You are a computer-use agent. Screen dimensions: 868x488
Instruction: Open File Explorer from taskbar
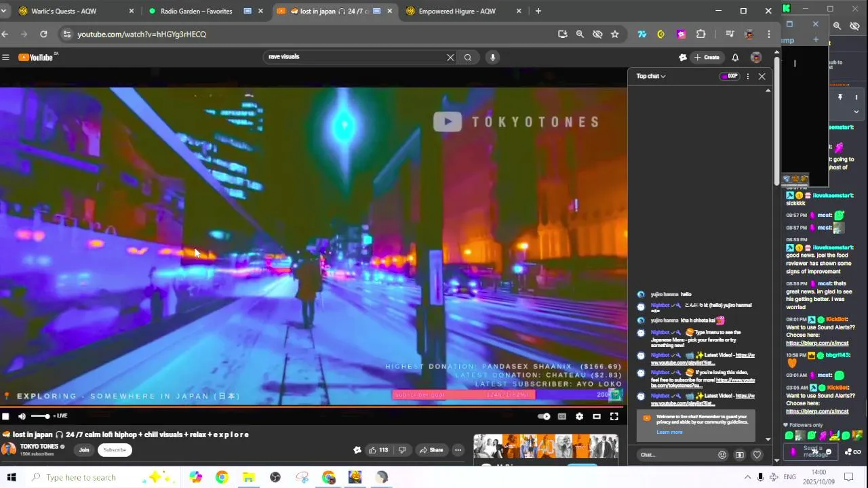249,477
